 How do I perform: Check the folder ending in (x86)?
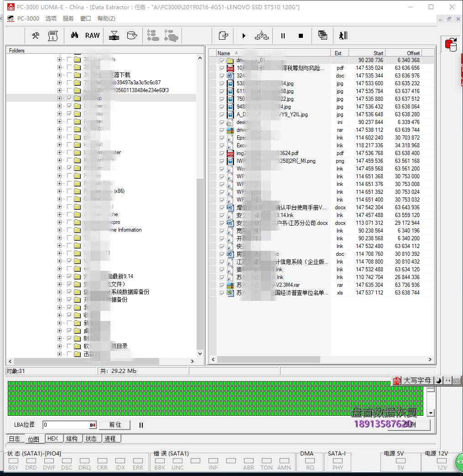pos(69,191)
